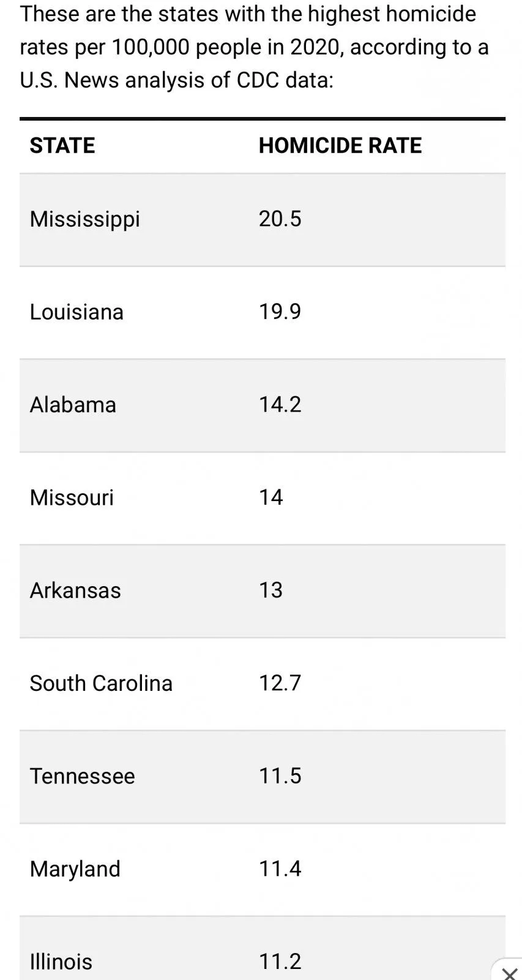
Task: Click Mississippi's 20.5 homicide rate
Action: [280, 219]
